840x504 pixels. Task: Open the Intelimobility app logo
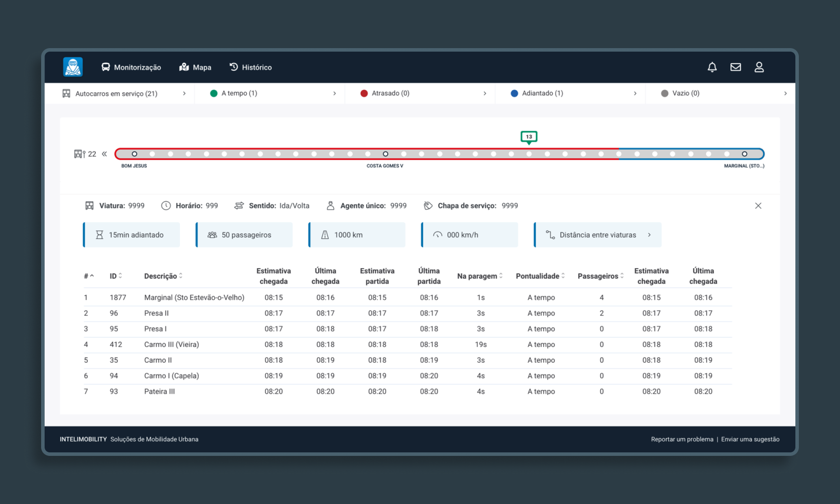pyautogui.click(x=73, y=67)
